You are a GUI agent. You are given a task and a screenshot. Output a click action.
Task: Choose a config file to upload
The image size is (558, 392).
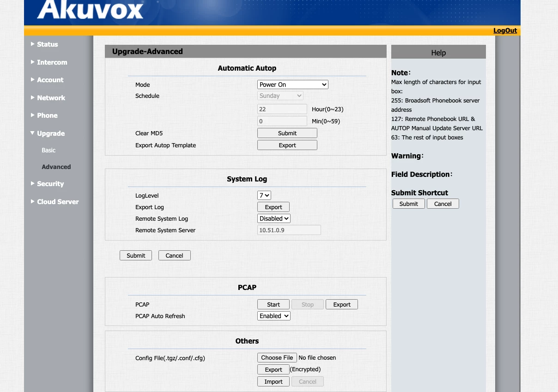coord(277,357)
